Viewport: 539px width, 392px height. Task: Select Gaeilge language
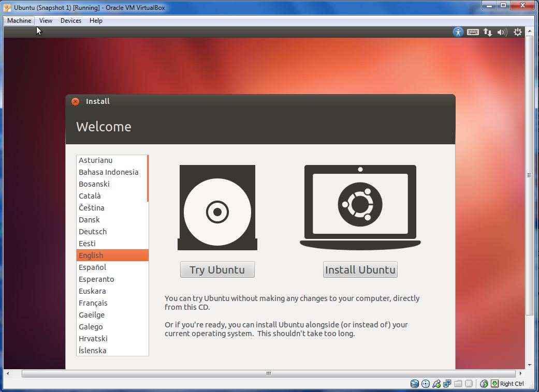[x=112, y=315]
